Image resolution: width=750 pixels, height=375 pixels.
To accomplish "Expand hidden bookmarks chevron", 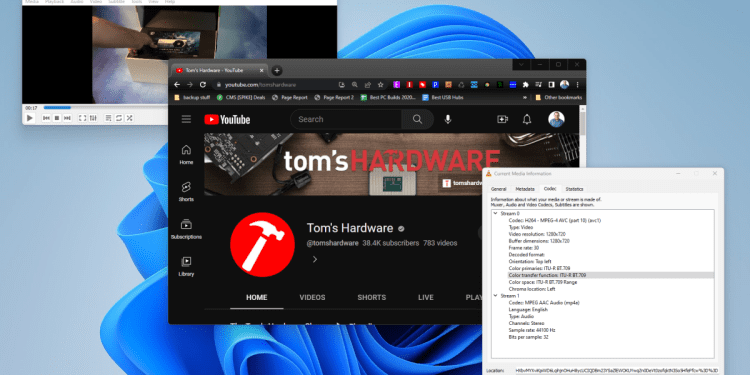I will (525, 98).
